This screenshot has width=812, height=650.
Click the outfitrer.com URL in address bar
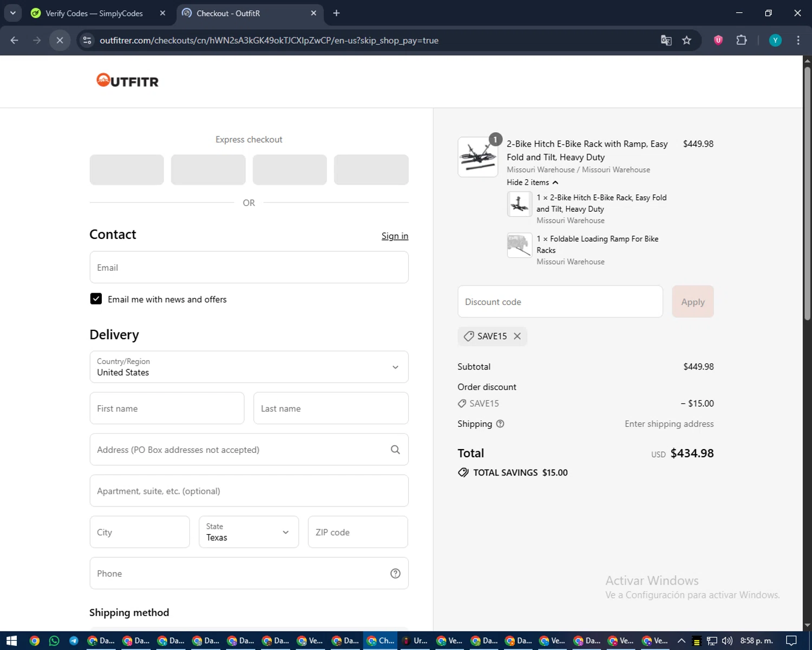269,41
